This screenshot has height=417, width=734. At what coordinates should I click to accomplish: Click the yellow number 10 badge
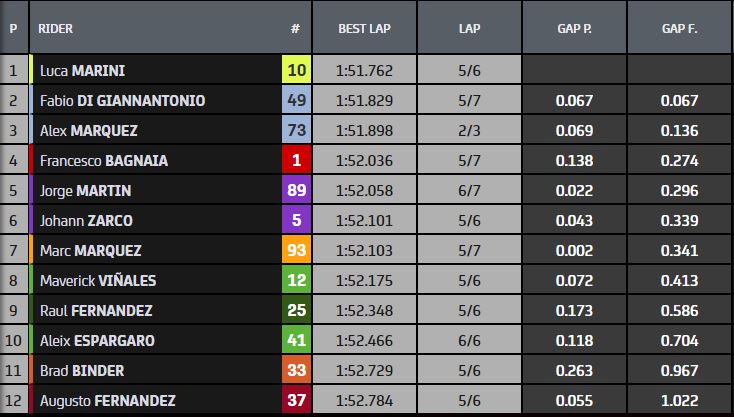pos(296,71)
